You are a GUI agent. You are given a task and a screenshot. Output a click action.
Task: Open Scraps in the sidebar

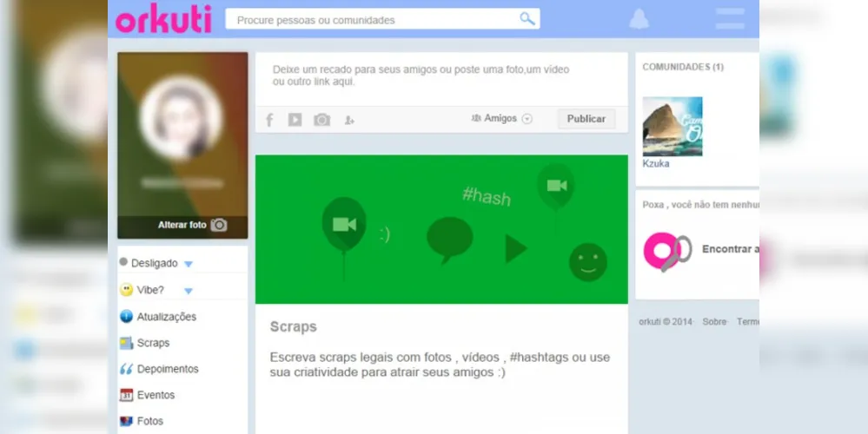[153, 343]
